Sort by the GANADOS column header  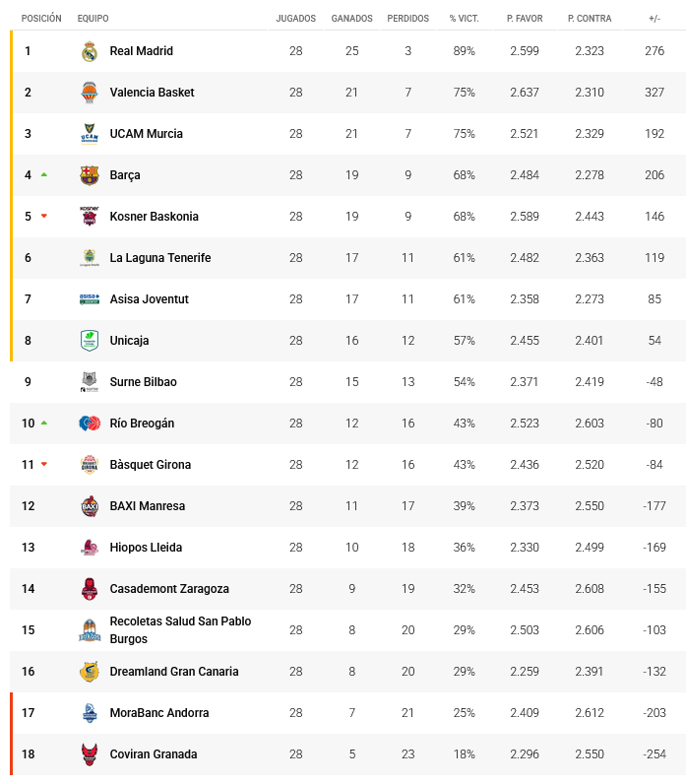[351, 19]
